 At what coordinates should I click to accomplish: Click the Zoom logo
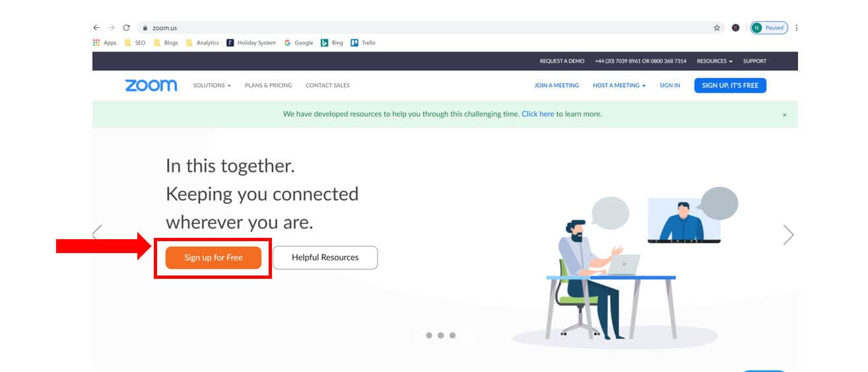click(151, 85)
